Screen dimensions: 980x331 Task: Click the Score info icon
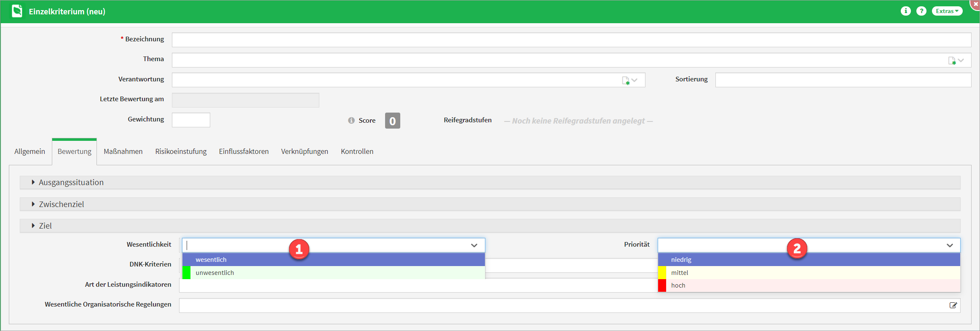[x=351, y=121]
